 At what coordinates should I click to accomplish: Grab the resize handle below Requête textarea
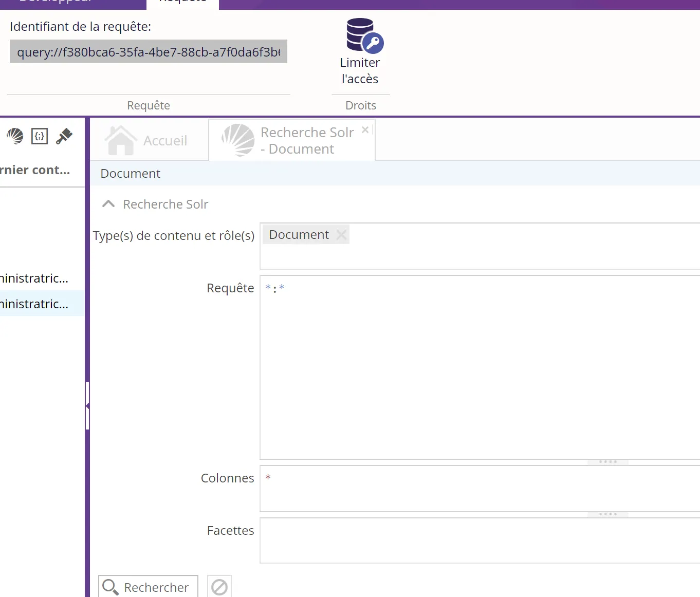pos(607,462)
